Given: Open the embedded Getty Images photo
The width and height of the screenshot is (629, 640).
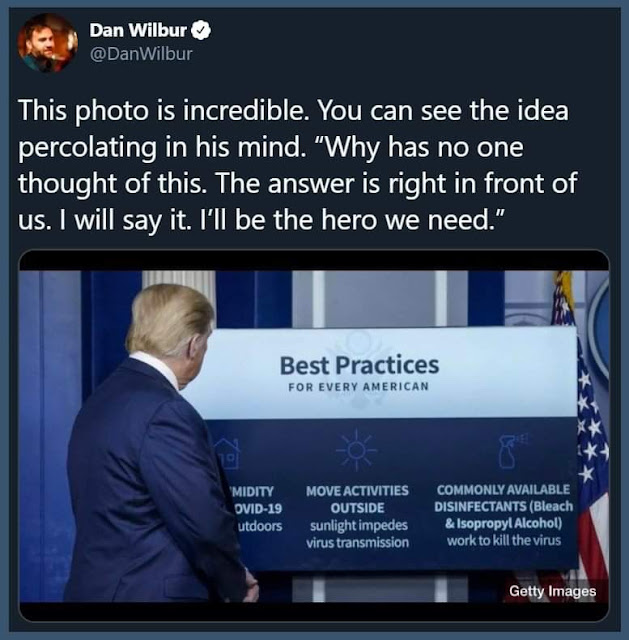Looking at the screenshot, I should point(314,436).
